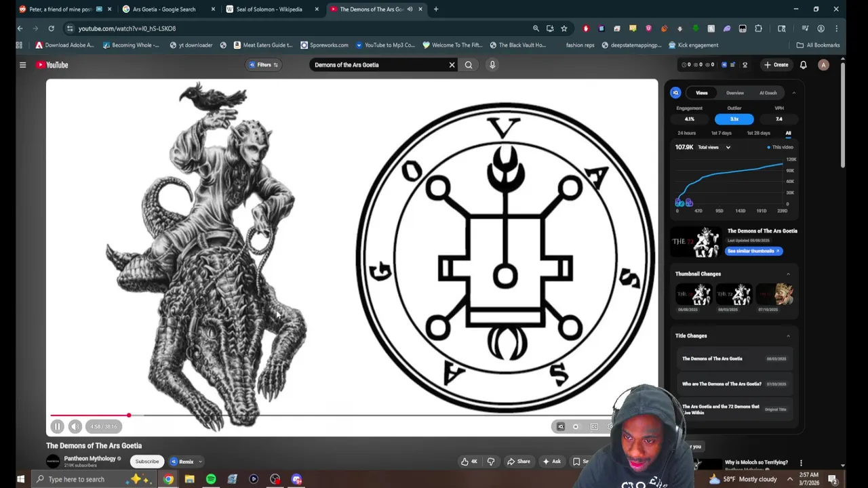Image resolution: width=868 pixels, height=488 pixels.
Task: Open the Extensions puzzle icon
Action: (x=758, y=28)
